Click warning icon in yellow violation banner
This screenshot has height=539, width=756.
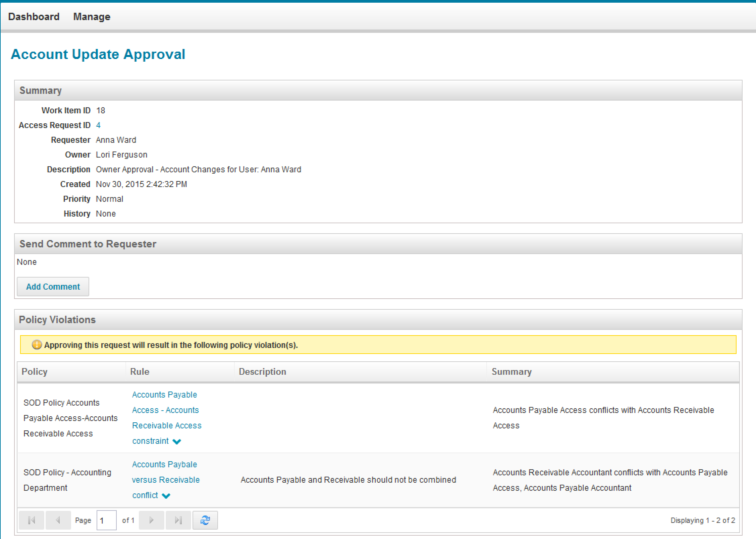(37, 345)
